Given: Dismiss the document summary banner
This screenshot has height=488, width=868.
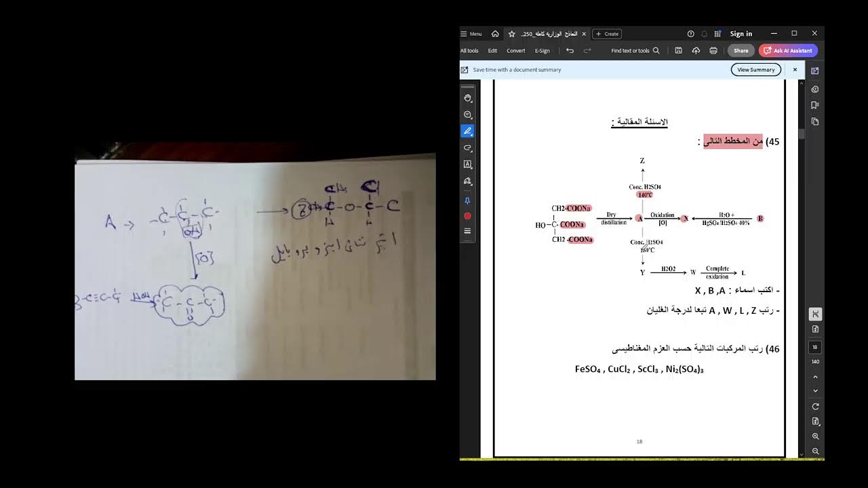Looking at the screenshot, I should tap(795, 70).
